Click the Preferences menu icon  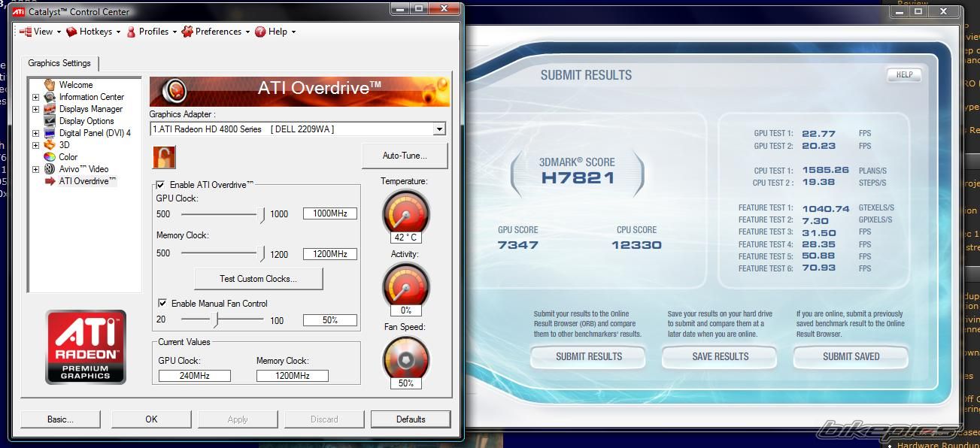point(187,32)
